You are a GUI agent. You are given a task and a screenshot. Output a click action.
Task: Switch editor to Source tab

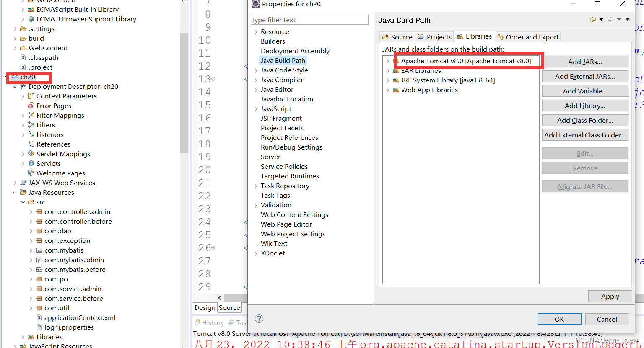[x=229, y=308]
